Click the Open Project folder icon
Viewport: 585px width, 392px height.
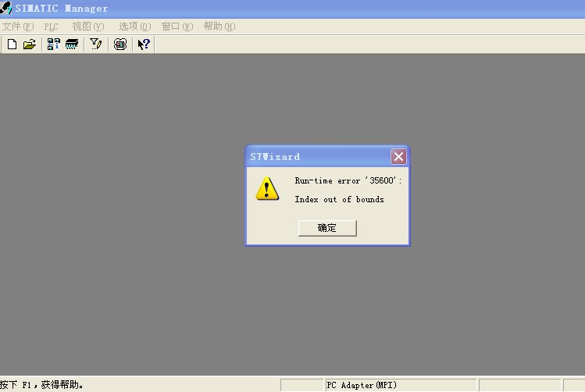tap(30, 45)
